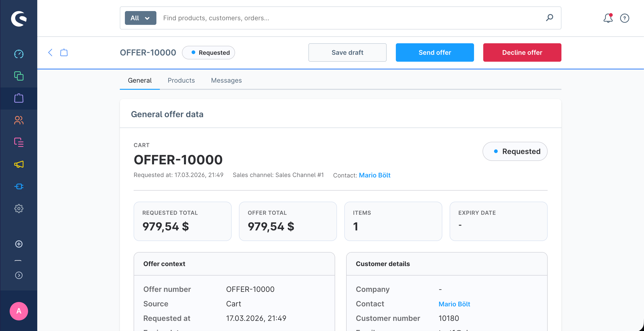Click the plus circle sidebar icon
Screen dimensions: 644x331
point(19,244)
